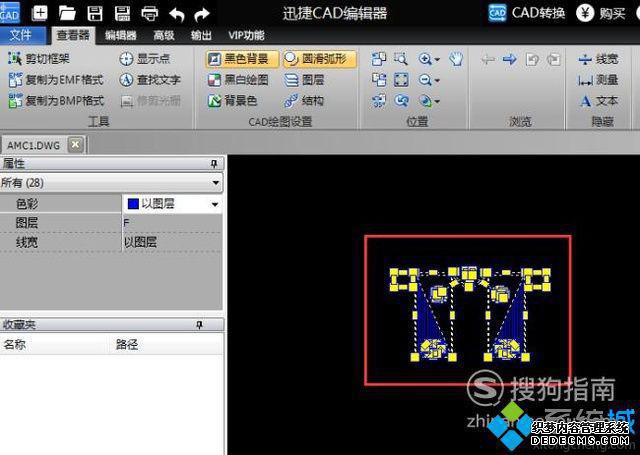
Task: Go to next view with blue arrow
Action: click(509, 60)
